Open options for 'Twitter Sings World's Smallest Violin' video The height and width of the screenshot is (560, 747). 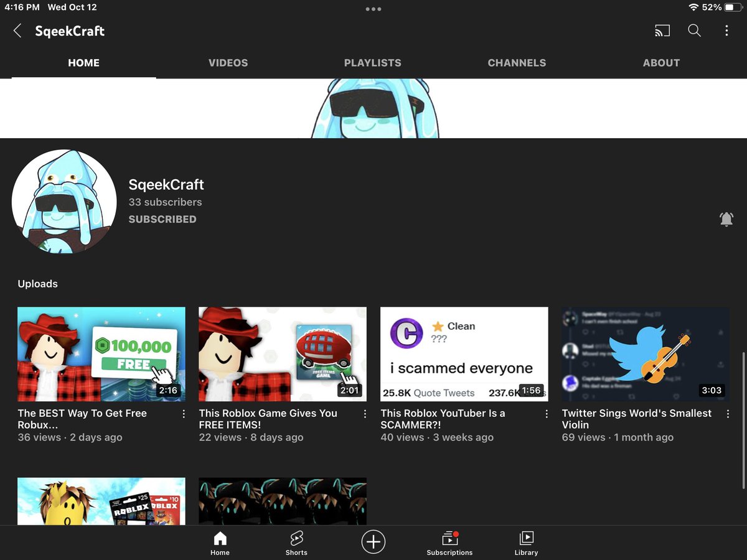[728, 414]
